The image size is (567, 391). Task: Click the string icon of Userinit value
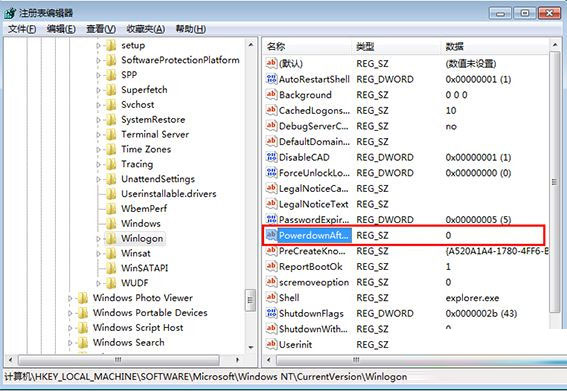coord(271,344)
